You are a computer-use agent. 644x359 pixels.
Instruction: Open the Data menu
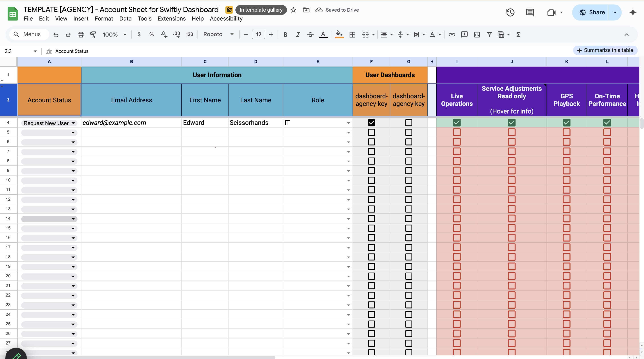(x=125, y=19)
